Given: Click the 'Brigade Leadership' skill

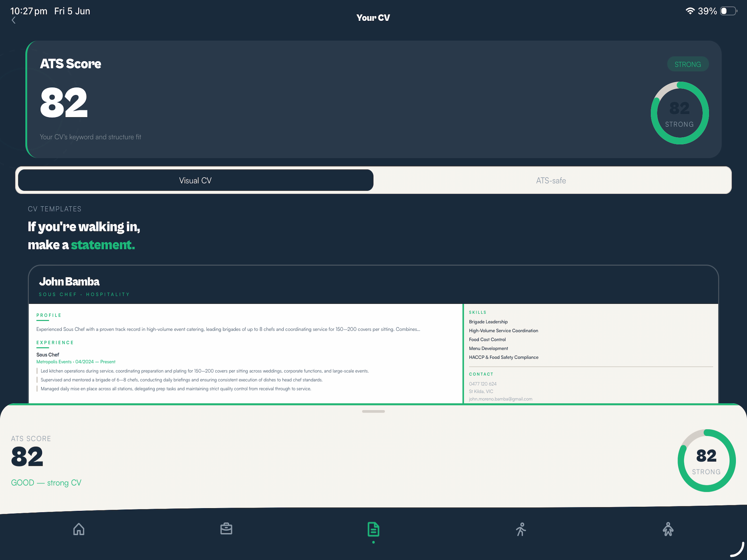Looking at the screenshot, I should click(x=488, y=322).
